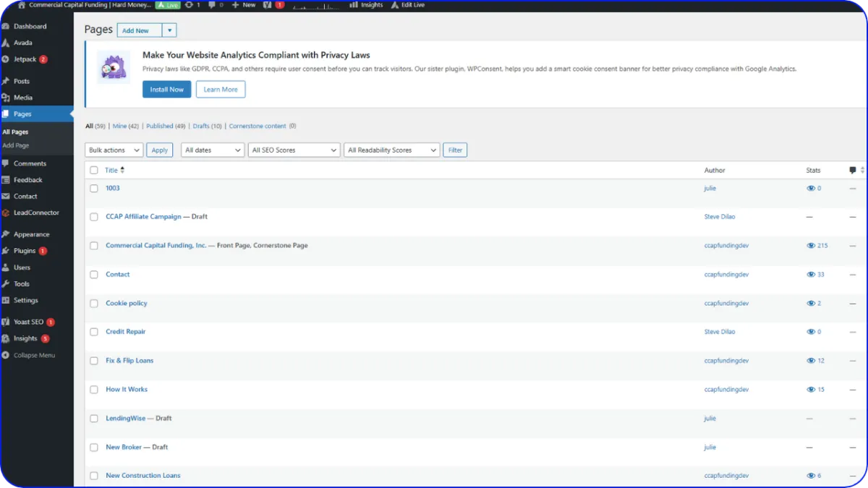Check the box for CCAP Affiliate Campaign
Image resolution: width=868 pixels, height=488 pixels.
93,217
